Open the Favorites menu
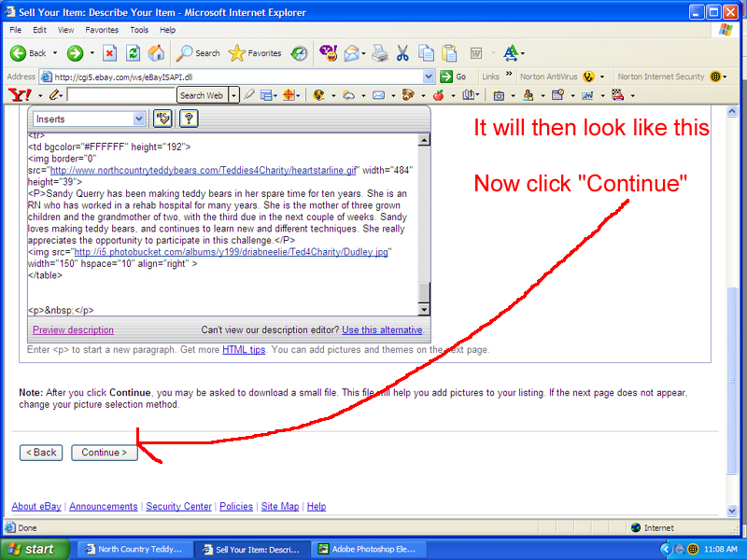 (x=102, y=30)
